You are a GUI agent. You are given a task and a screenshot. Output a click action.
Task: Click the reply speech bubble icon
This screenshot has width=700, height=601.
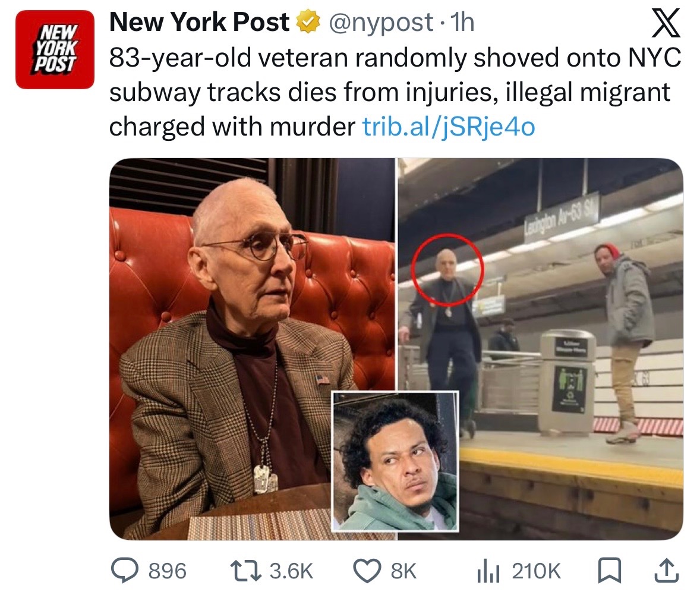click(125, 570)
